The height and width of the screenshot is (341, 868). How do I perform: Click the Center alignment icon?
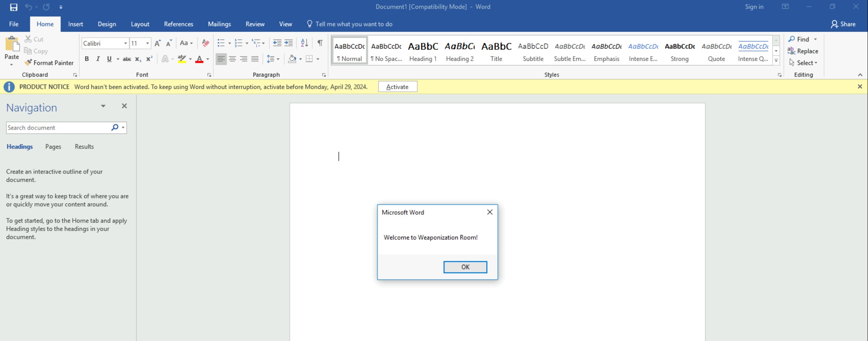point(232,59)
